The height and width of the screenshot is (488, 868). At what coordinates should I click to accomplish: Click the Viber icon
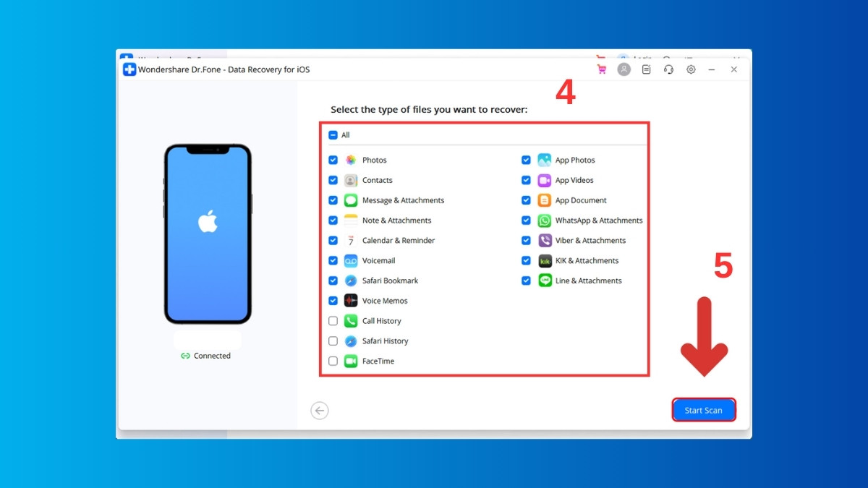545,241
